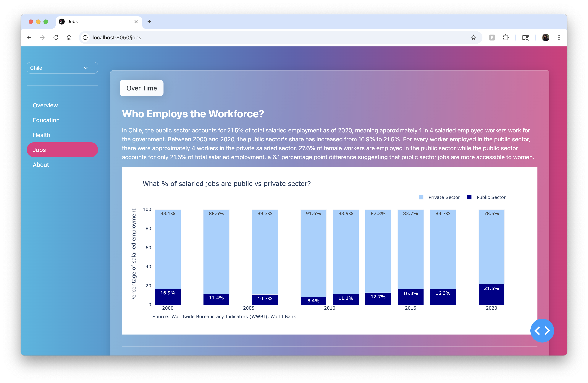588x383 pixels.
Task: Open the Education sidebar page
Action: [x=46, y=120]
